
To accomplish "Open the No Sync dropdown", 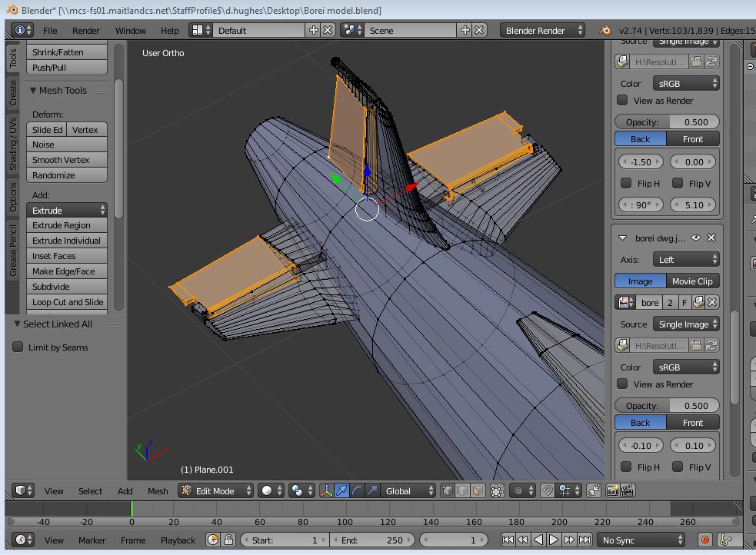I will click(641, 540).
